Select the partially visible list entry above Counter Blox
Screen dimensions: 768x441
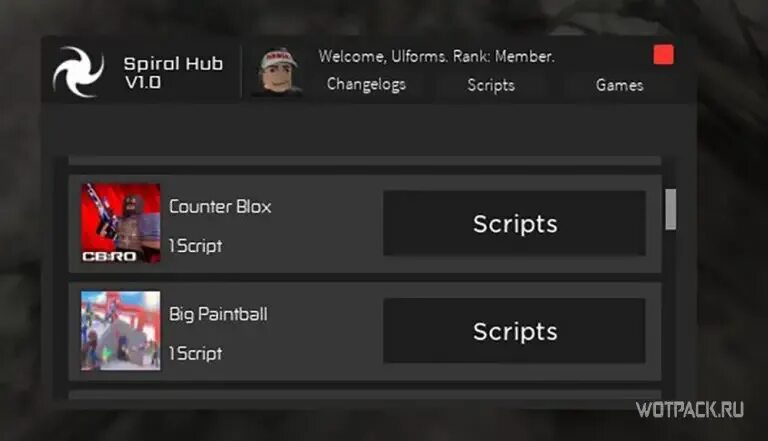click(365, 161)
